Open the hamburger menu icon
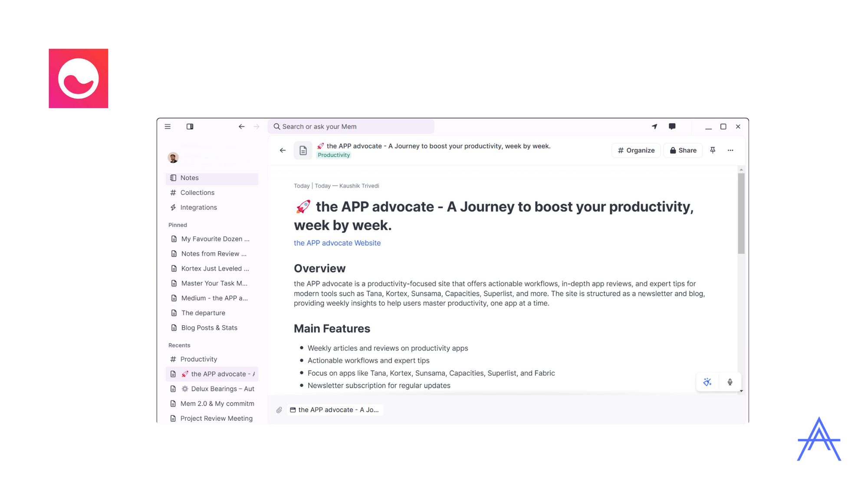The height and width of the screenshot is (488, 868). pos(168,127)
